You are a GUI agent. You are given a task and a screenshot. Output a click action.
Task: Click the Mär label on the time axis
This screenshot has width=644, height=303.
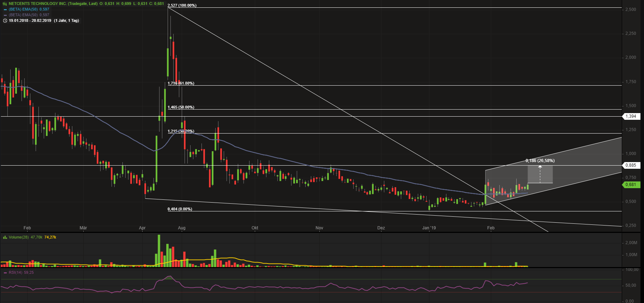tap(83, 228)
